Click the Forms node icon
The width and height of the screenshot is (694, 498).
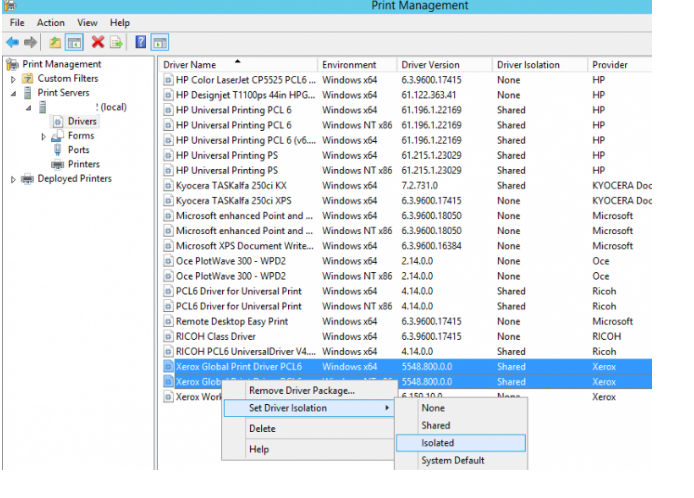pyautogui.click(x=58, y=136)
